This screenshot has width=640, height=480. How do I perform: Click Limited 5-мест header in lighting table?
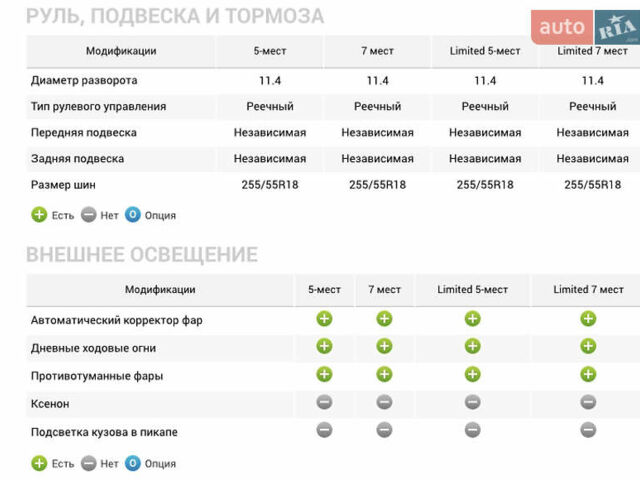473,289
